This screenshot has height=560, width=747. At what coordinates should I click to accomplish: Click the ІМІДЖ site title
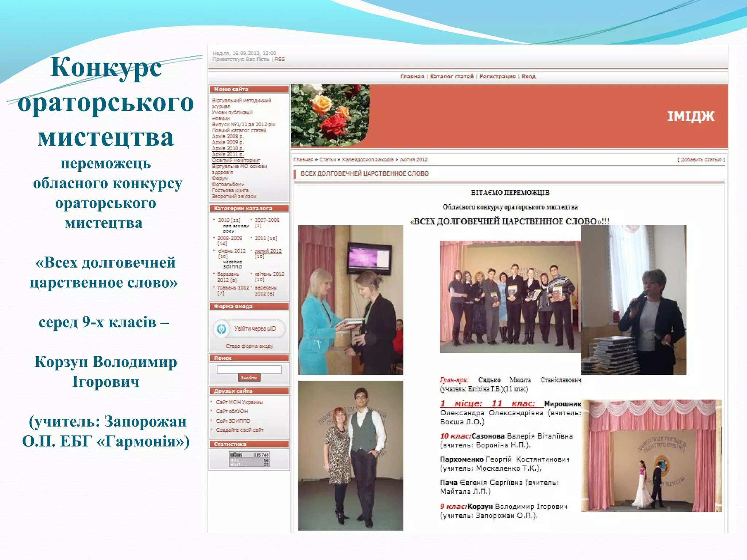tap(690, 116)
